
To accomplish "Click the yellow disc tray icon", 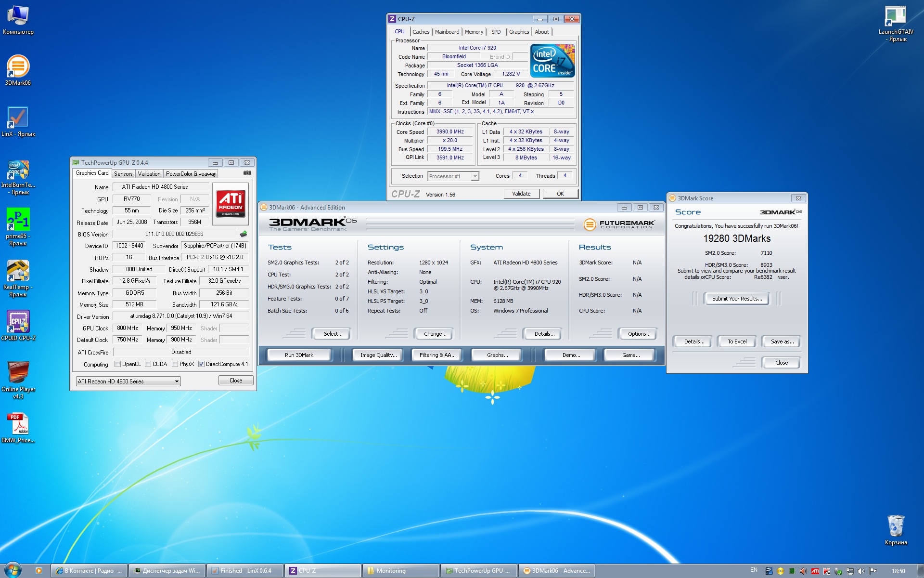I will point(781,571).
